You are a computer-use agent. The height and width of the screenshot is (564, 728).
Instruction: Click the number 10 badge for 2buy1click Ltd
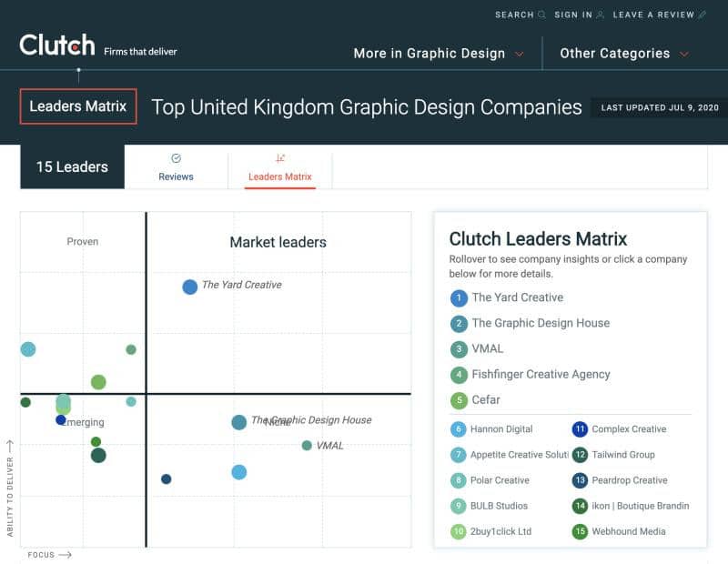point(459,531)
